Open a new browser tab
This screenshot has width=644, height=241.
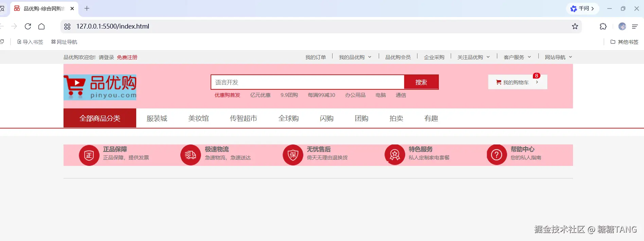click(x=87, y=8)
